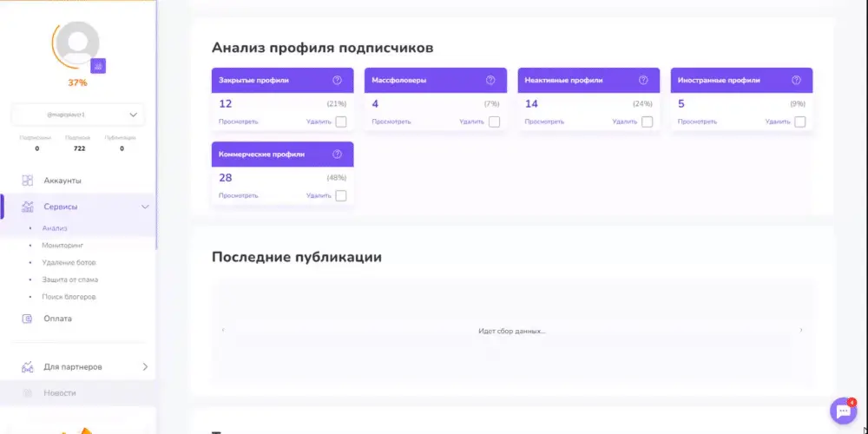Tick Удалить checkbox for Коммерческие профили
This screenshot has width=868, height=434.
point(341,196)
